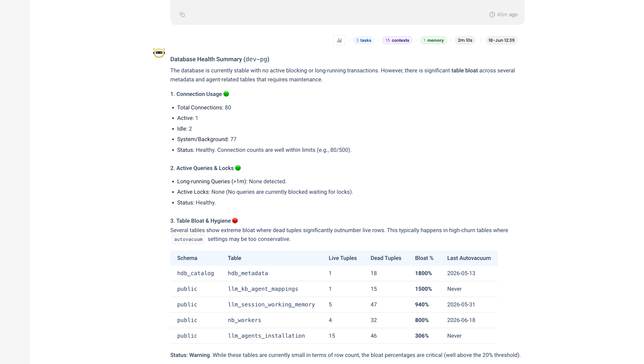Click the Status: Warning summary line

coord(345,355)
